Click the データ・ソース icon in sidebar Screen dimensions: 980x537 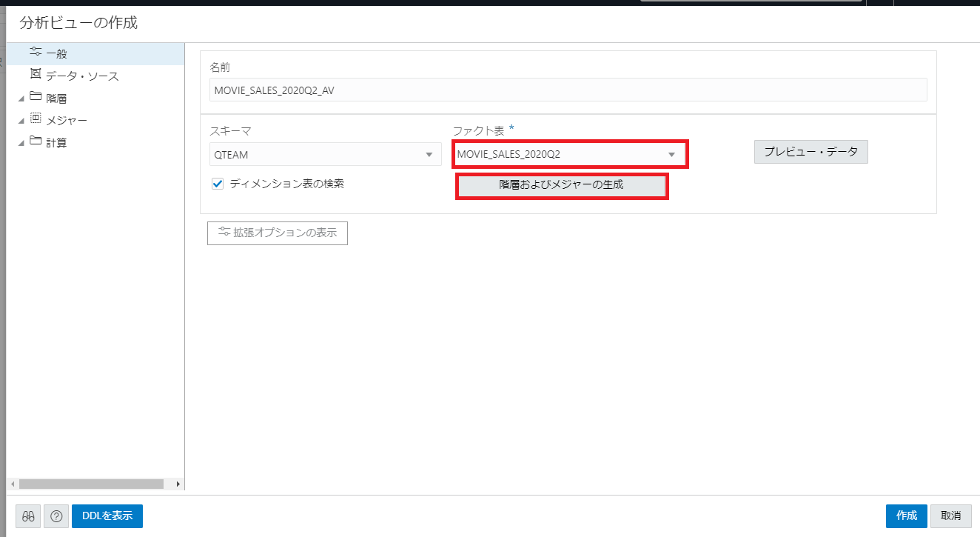tap(36, 75)
